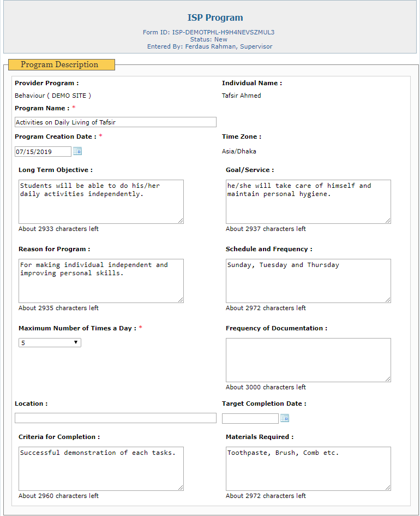Focus the Criteria for Completion textarea
This screenshot has height=516, width=420.
(x=101, y=468)
